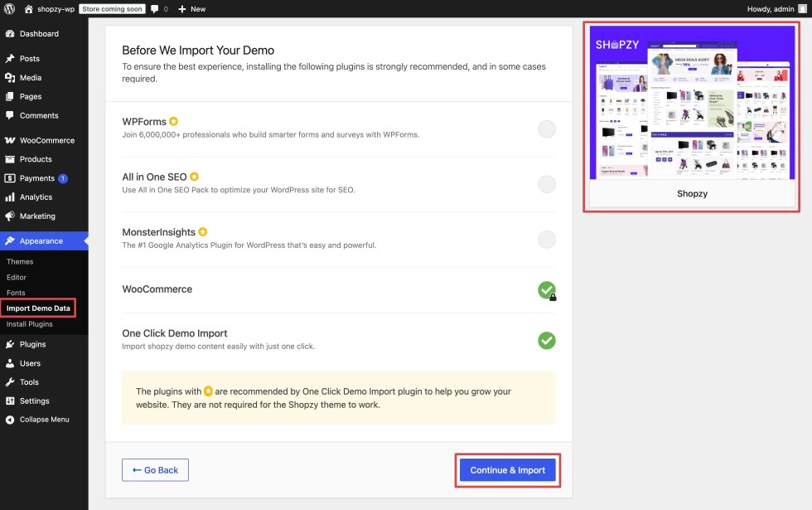Open the Appearance menu item
The height and width of the screenshot is (510, 812).
[x=44, y=241]
